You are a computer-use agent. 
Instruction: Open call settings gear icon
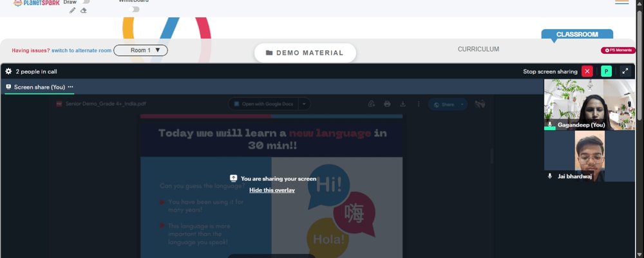[8, 71]
